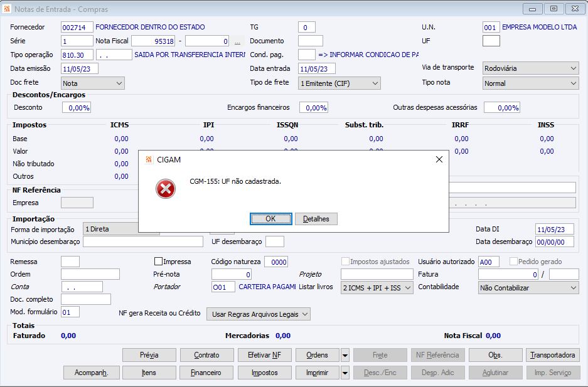Click the app icon in Notas de Entrada title bar

point(7,9)
